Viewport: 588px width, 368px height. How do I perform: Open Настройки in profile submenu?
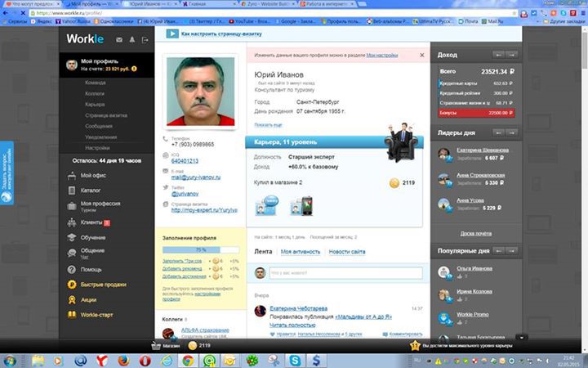tap(97, 148)
